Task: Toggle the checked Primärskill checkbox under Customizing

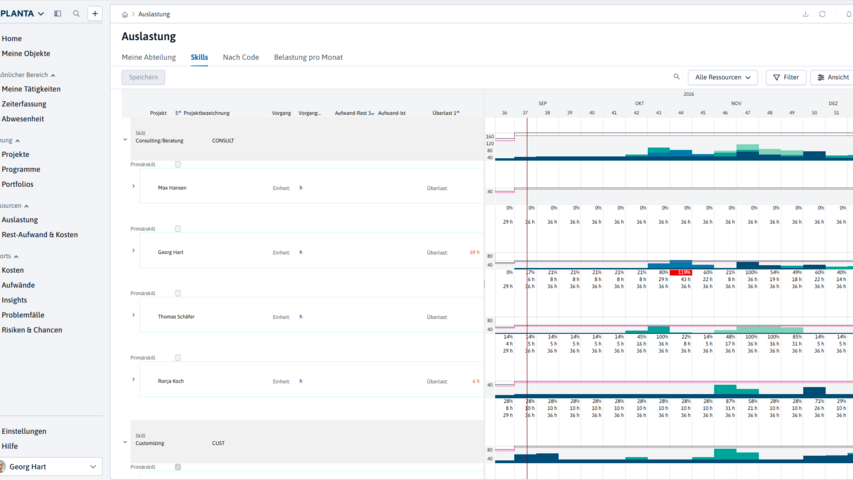Action: (x=178, y=467)
